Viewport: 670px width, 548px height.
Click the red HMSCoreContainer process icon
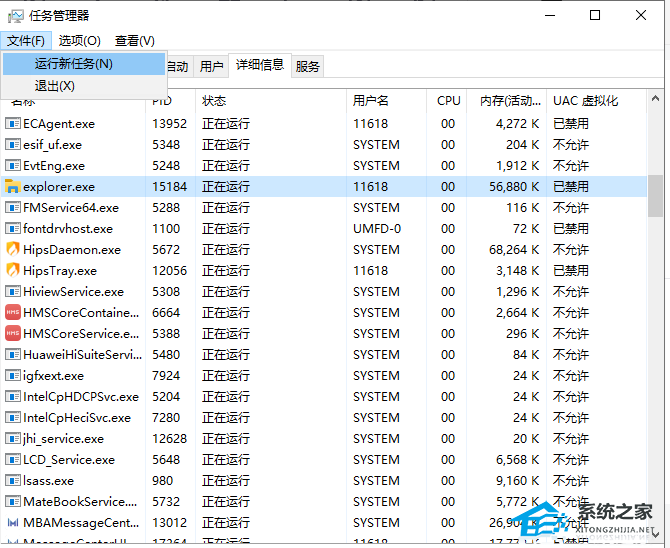coord(13,313)
